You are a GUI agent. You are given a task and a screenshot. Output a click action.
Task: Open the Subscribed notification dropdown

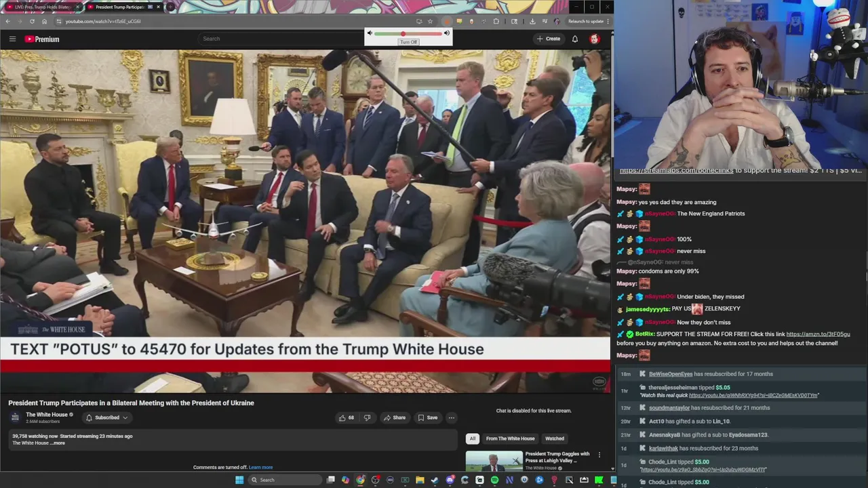coord(106,418)
